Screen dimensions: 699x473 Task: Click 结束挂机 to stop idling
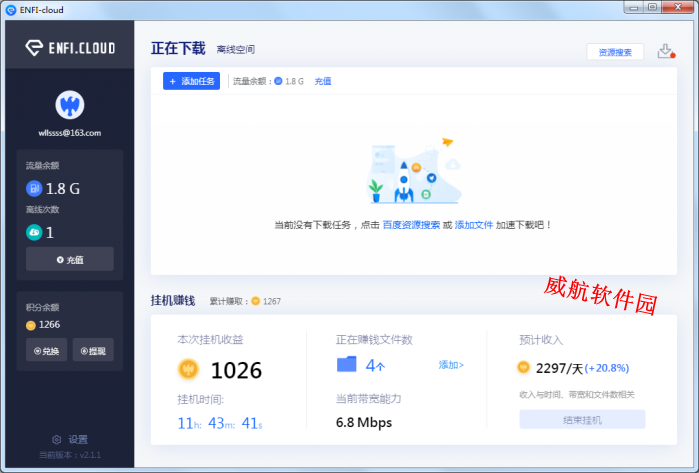coord(582,420)
